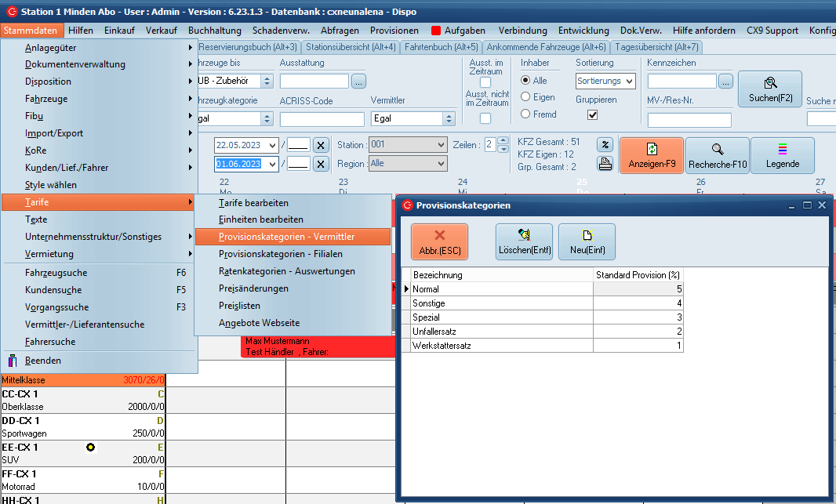Open the Buchhaltung menu
Viewport: 836px width, 504px height.
tap(215, 31)
